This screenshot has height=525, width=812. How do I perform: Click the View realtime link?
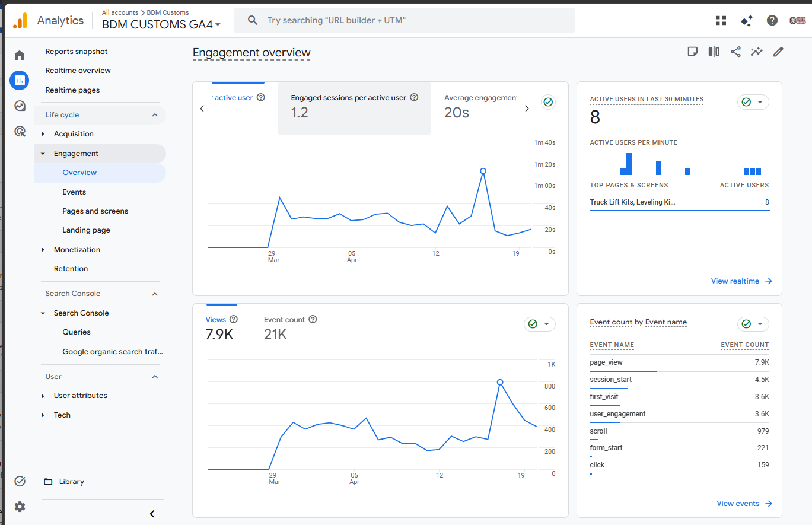(741, 281)
